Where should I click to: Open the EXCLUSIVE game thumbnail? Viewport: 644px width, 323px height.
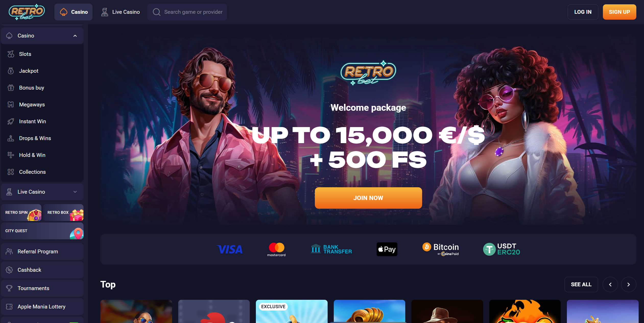coord(292,311)
